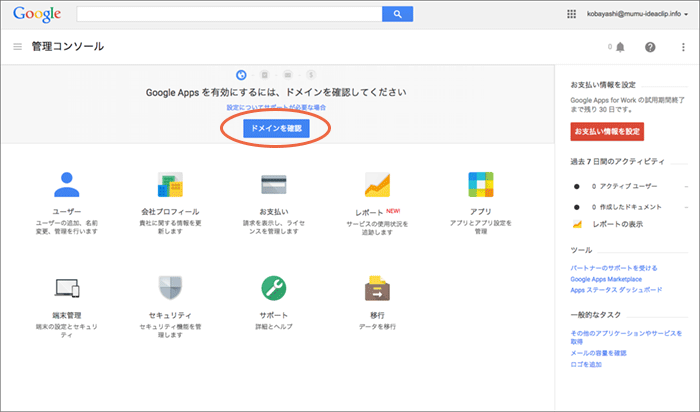
Task: Open the アプリ apps icon
Action: (481, 184)
